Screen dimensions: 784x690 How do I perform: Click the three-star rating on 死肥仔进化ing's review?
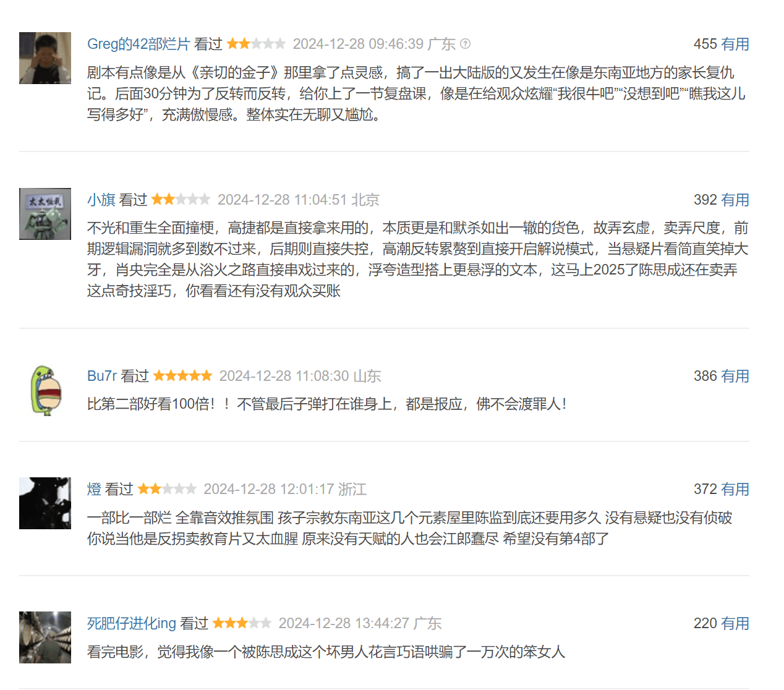(242, 623)
